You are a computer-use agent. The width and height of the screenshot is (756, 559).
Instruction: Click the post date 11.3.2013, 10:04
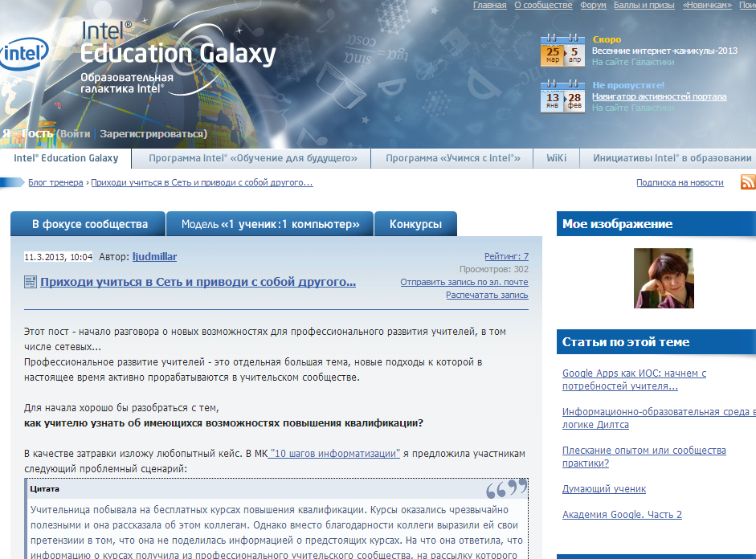pos(59,257)
